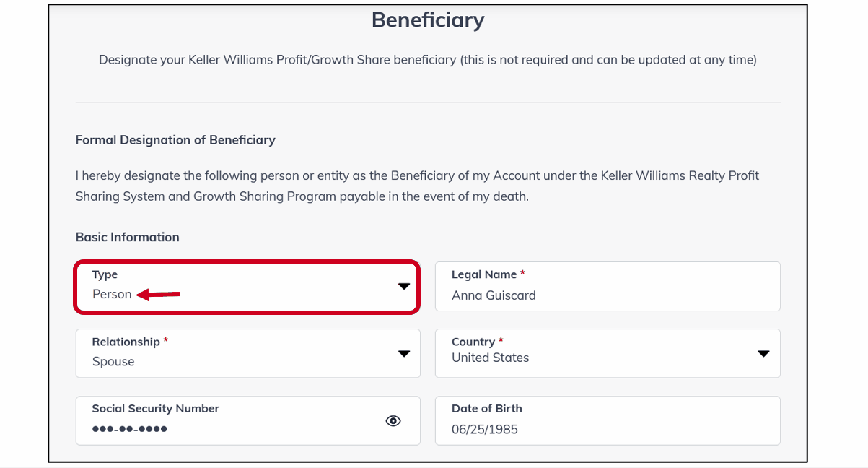
Task: Click the highlighted Type field in the red box
Action: 245,286
